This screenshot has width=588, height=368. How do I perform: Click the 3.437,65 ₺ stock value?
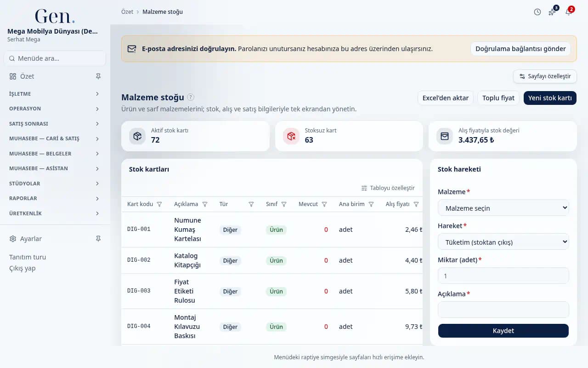coord(476,140)
